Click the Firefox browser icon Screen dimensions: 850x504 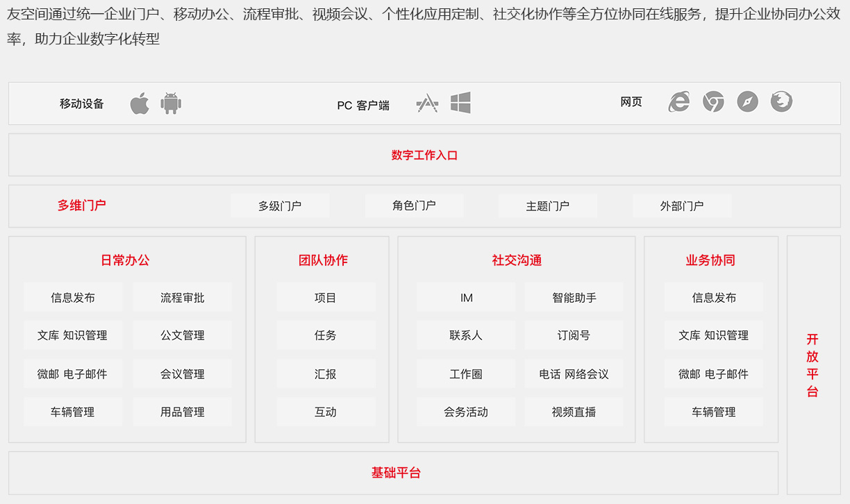coord(781,102)
